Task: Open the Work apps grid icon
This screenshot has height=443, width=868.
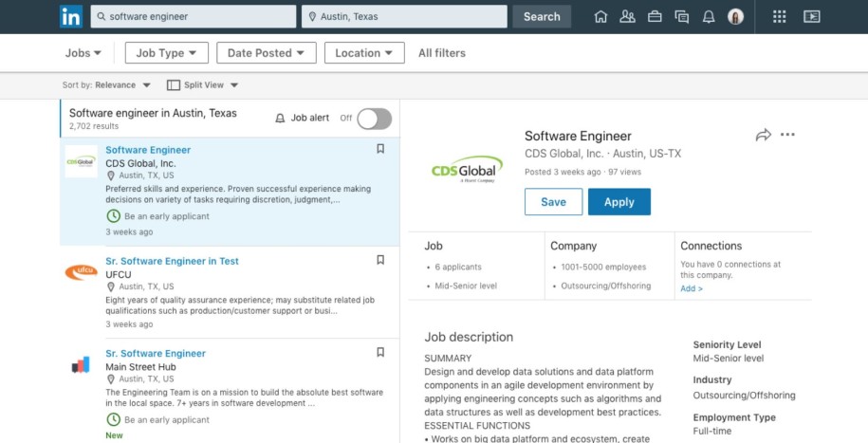Action: coord(780,17)
